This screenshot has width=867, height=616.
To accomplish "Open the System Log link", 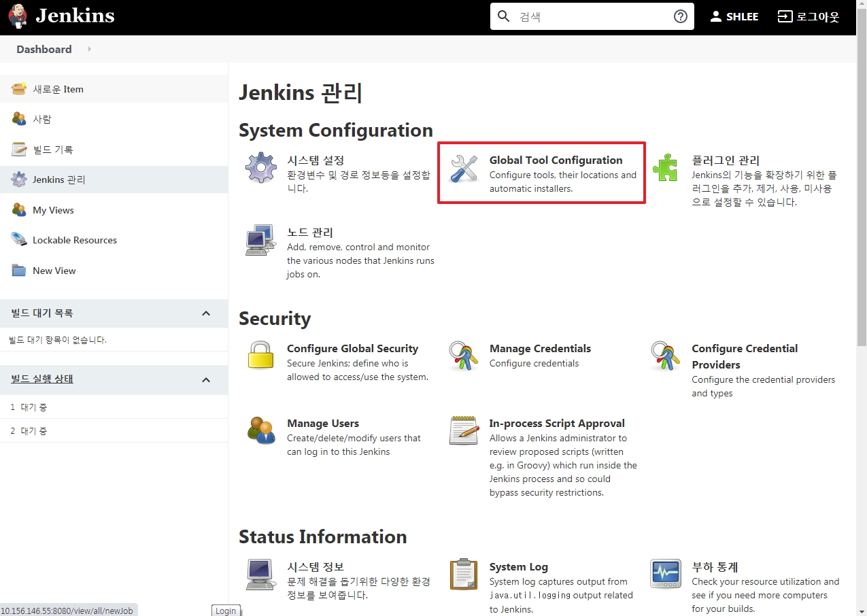I will click(x=519, y=567).
